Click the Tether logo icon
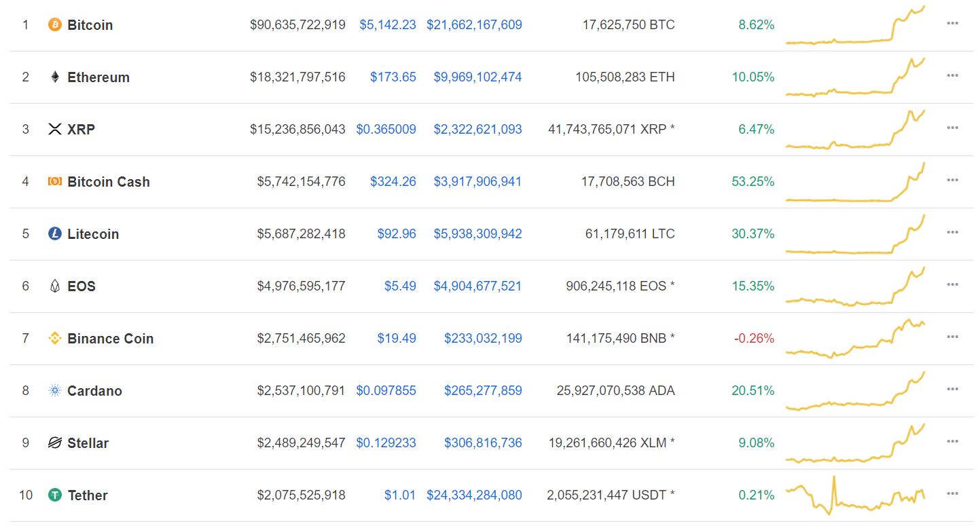Image resolution: width=980 pixels, height=526 pixels. (55, 495)
